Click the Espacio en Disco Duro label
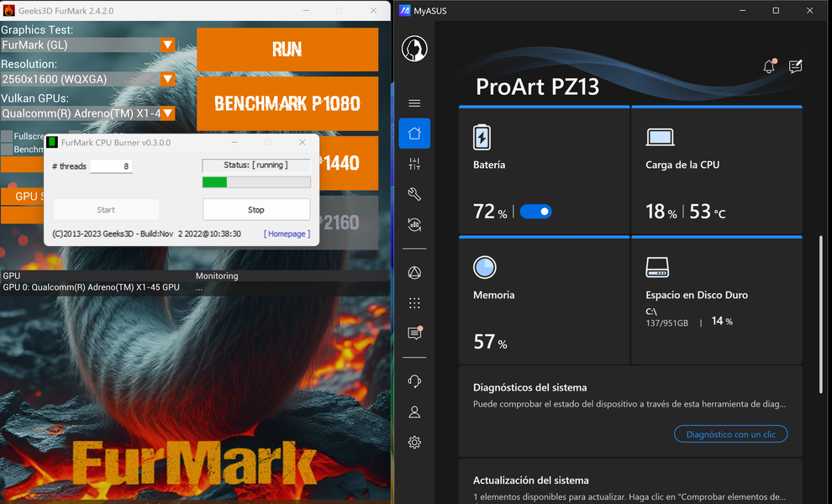 click(697, 295)
